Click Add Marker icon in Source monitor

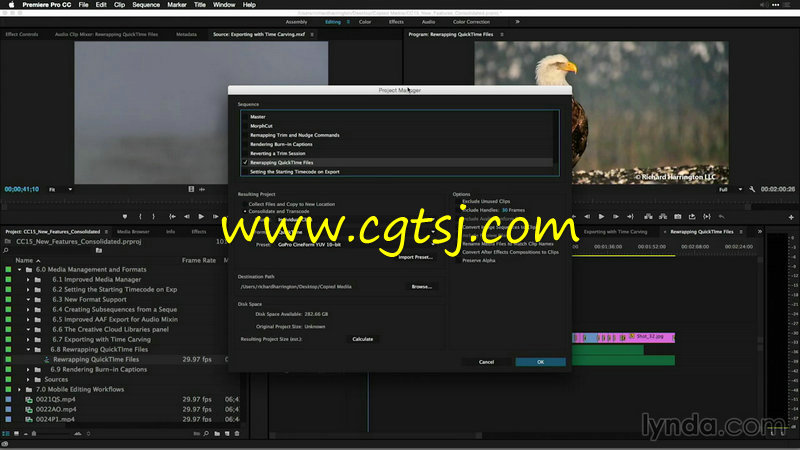pyautogui.click(x=125, y=217)
